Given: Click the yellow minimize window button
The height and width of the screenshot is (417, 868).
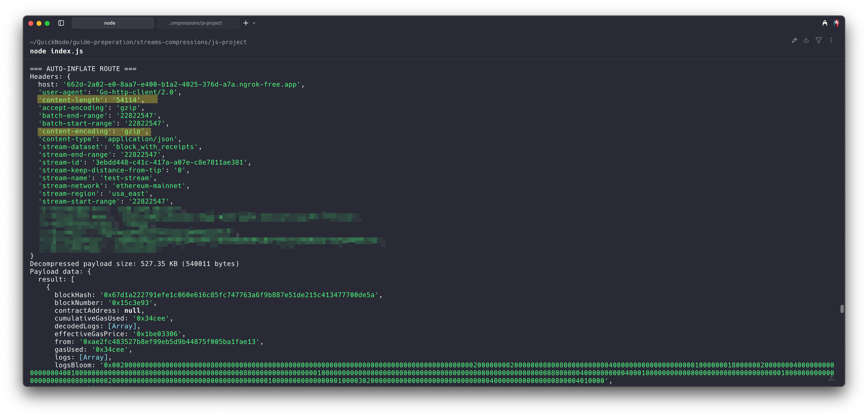Looking at the screenshot, I should 39,23.
